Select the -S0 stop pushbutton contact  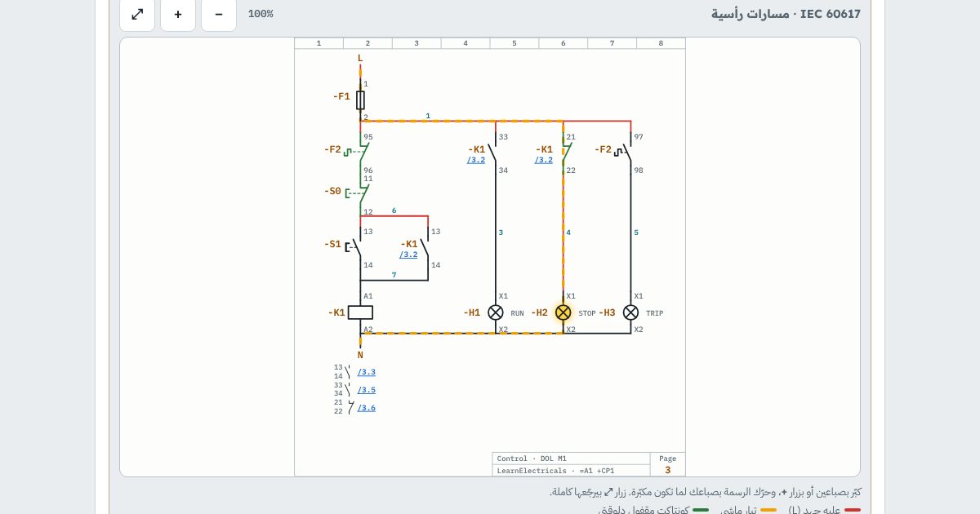click(358, 193)
